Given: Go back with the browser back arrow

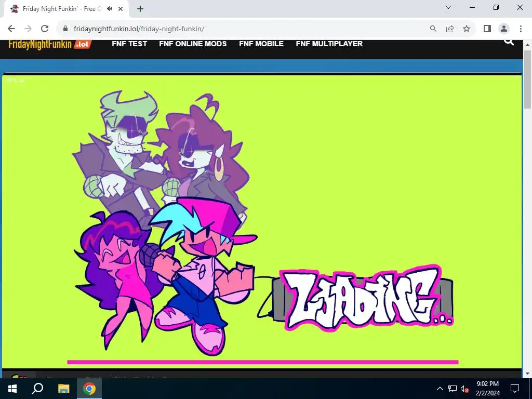Looking at the screenshot, I should [x=11, y=29].
